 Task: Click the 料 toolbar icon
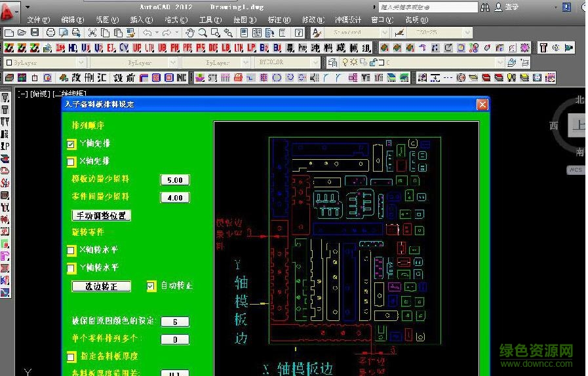pyautogui.click(x=328, y=48)
